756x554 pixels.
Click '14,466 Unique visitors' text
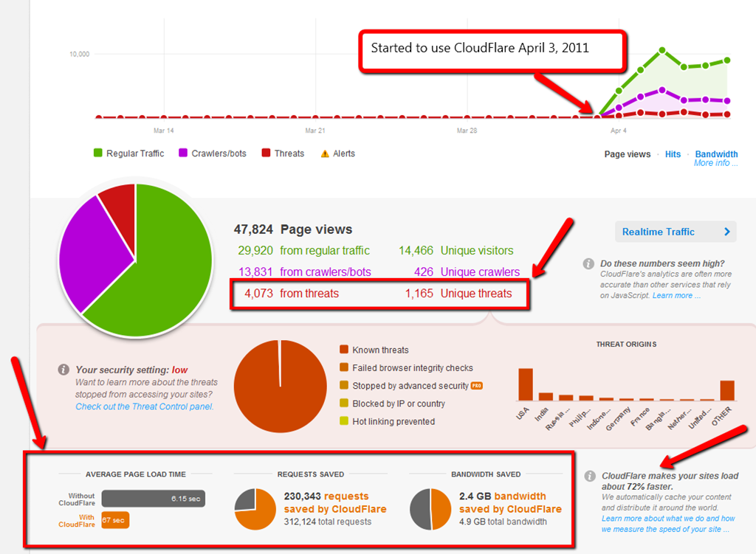[x=456, y=251]
